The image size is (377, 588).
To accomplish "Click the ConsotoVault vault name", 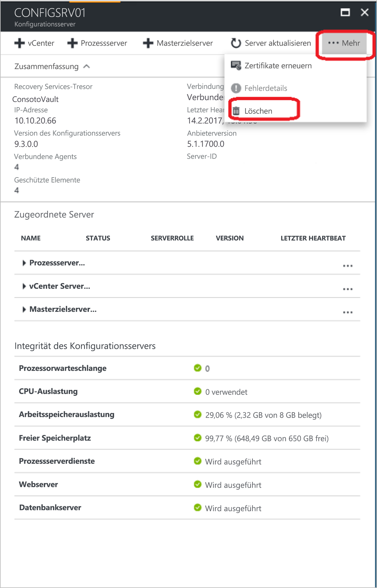I will pos(36,99).
